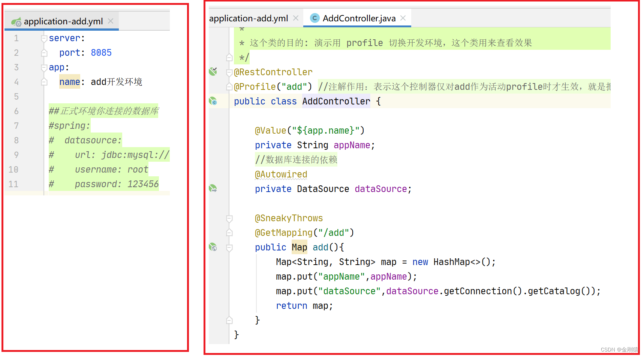
Task: Collapse the add() method body
Action: point(229,247)
